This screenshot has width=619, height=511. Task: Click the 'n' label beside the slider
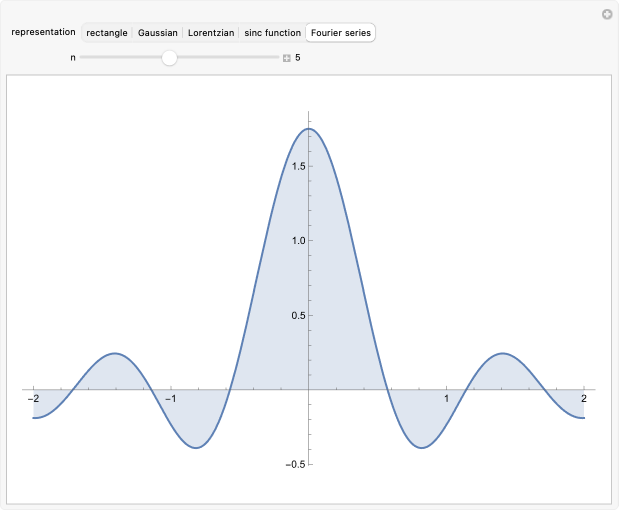72,58
